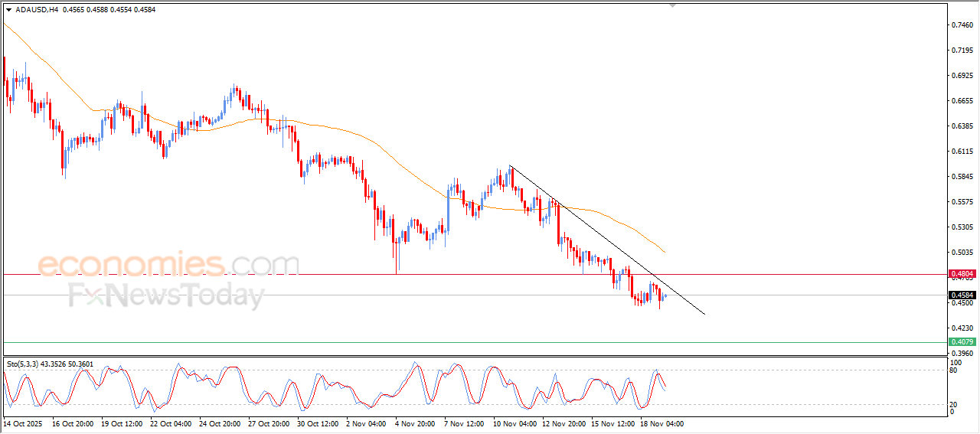Select the red 0.4804 price label

962,274
